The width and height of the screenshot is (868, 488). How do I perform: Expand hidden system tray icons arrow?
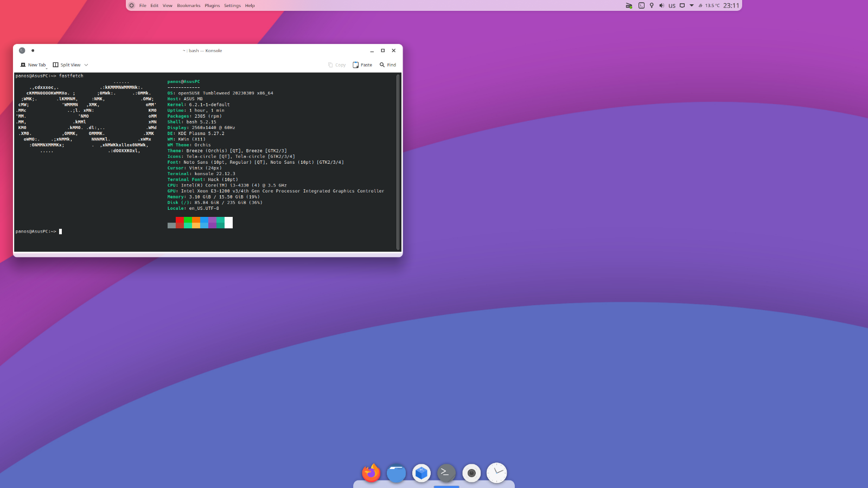[x=692, y=5]
